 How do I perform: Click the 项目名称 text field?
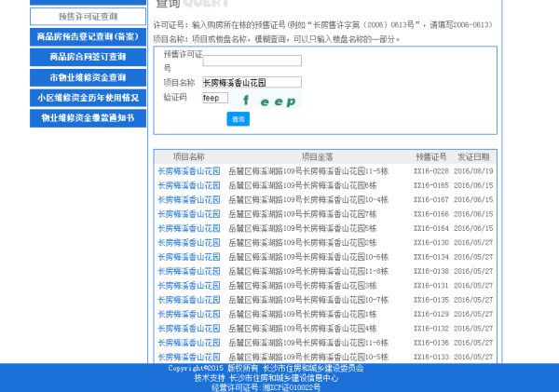[x=252, y=82]
